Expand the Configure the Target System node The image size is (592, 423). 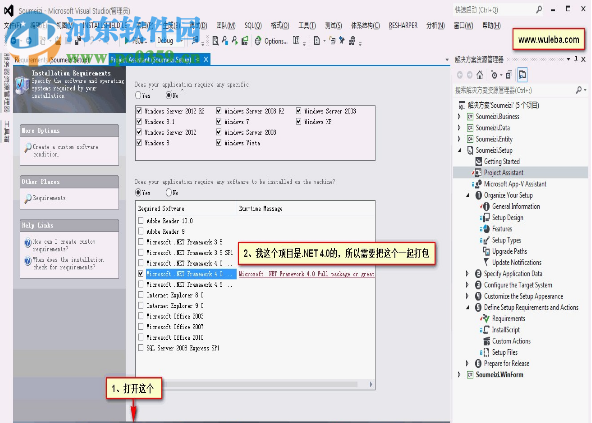[x=468, y=285]
